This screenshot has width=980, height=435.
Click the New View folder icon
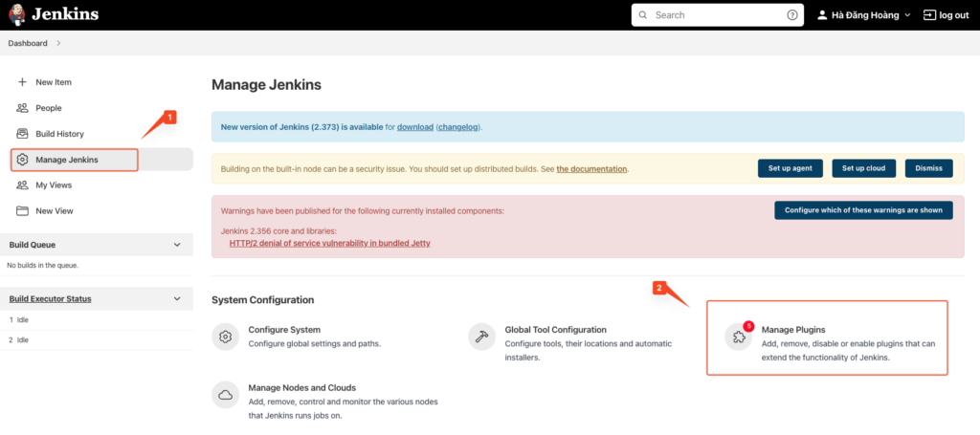(x=23, y=211)
